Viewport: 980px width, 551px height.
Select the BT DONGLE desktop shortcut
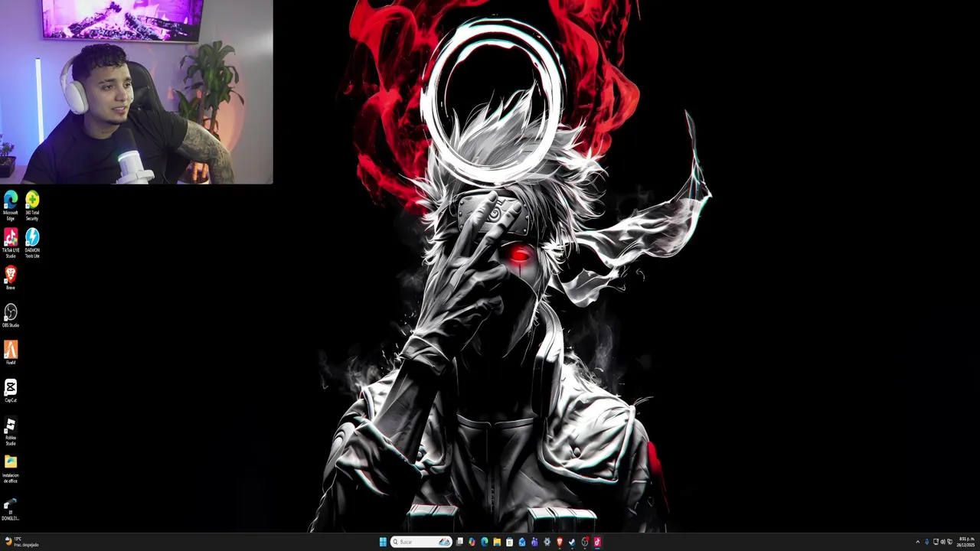click(11, 508)
